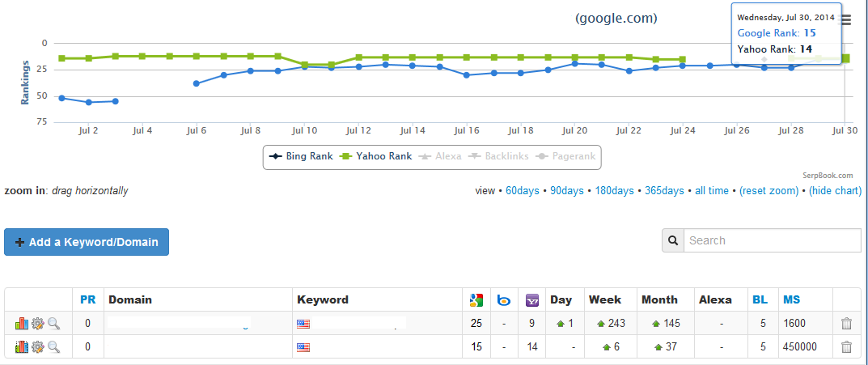Screen dimensions: 868x365
Task: Sort table by PR column header
Action: click(x=88, y=299)
